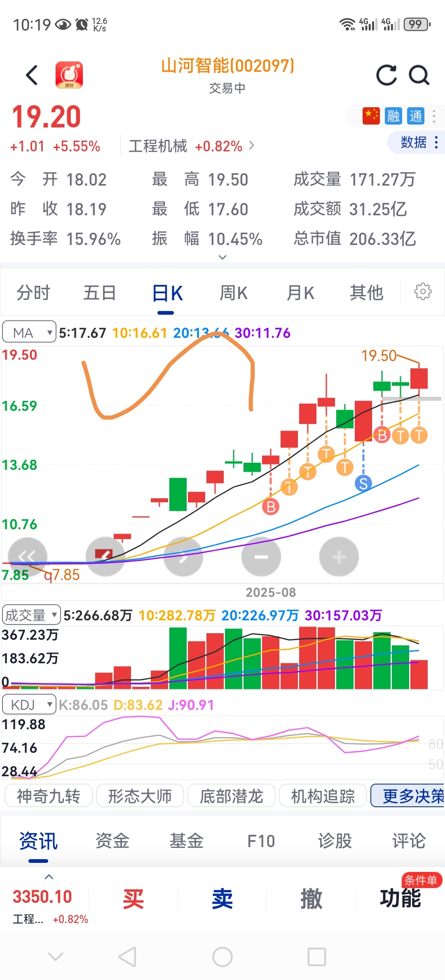Tap the current price 19.20
This screenshot has height=980, width=445.
[x=46, y=117]
